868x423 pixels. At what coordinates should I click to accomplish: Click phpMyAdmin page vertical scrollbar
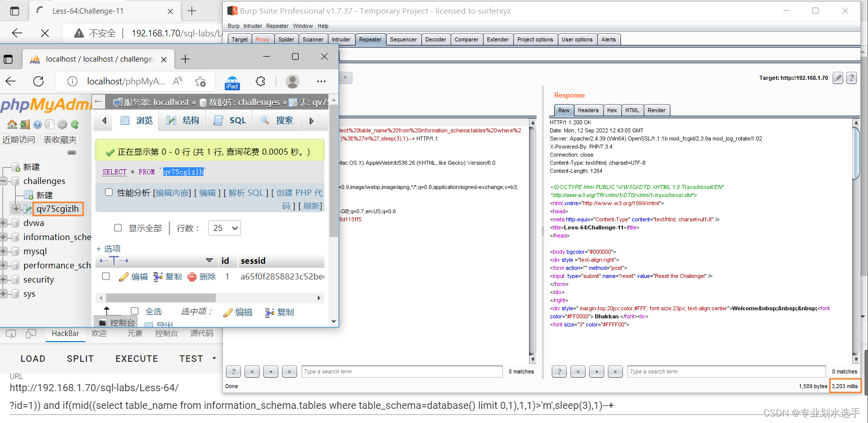click(x=333, y=171)
